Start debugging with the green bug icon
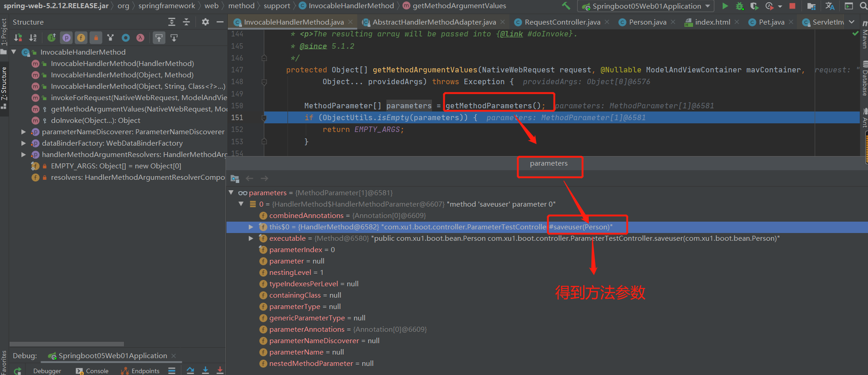Viewport: 868px width, 375px height. coord(740,6)
